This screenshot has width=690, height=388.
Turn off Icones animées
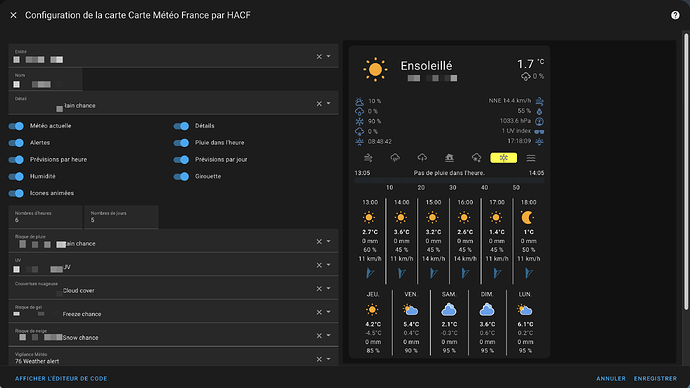[16, 193]
